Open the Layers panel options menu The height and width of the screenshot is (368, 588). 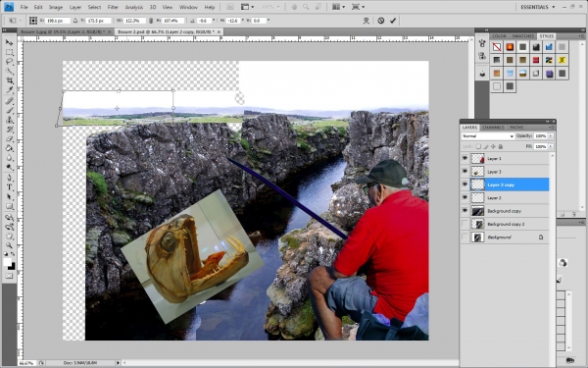pyautogui.click(x=551, y=128)
